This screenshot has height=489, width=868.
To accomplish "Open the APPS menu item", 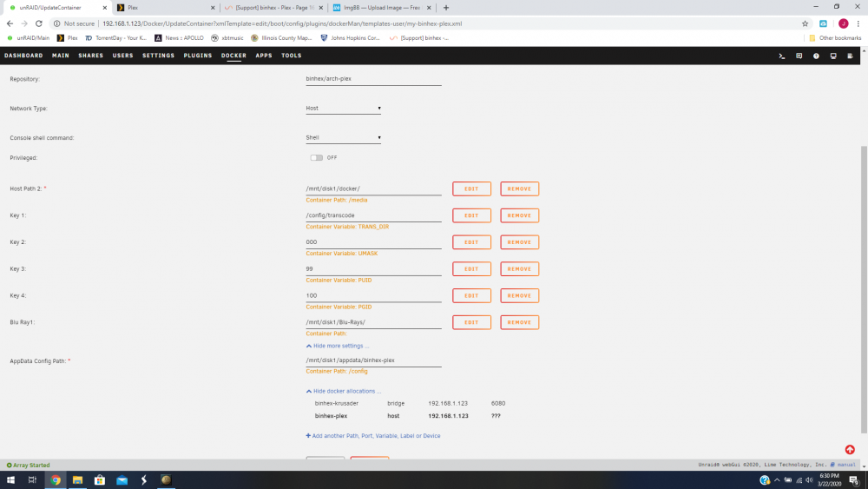I will [264, 56].
